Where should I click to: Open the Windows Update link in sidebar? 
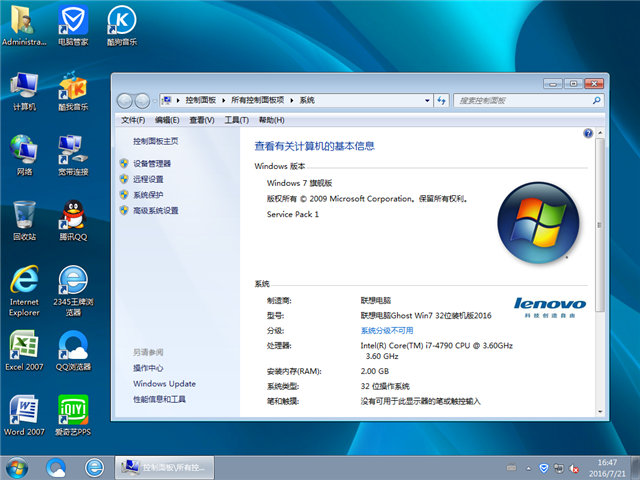click(x=164, y=384)
